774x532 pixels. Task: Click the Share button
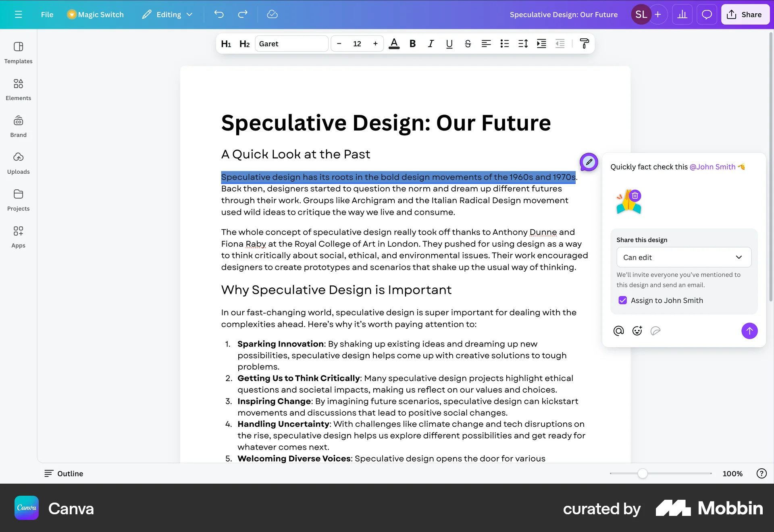pos(745,14)
